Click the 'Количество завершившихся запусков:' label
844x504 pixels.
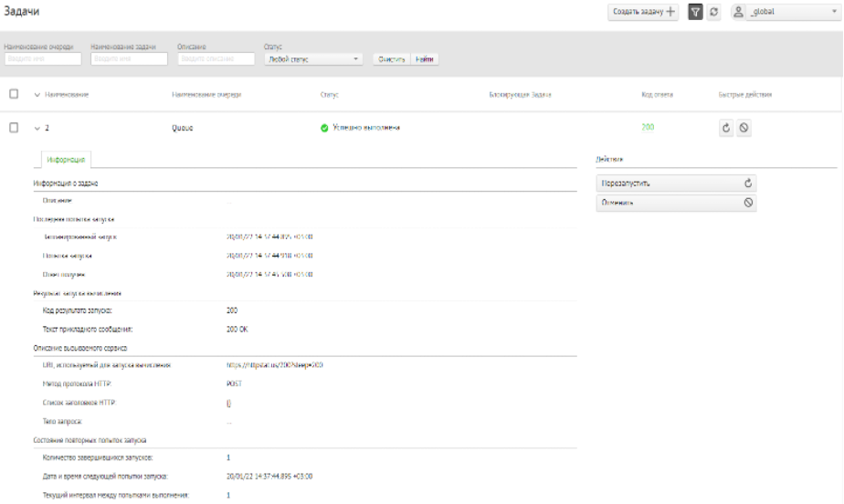[x=98, y=457]
